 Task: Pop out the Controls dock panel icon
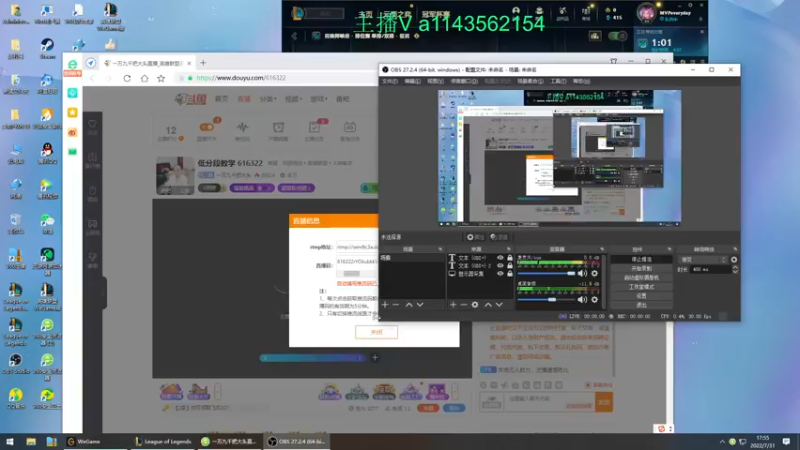(x=669, y=249)
